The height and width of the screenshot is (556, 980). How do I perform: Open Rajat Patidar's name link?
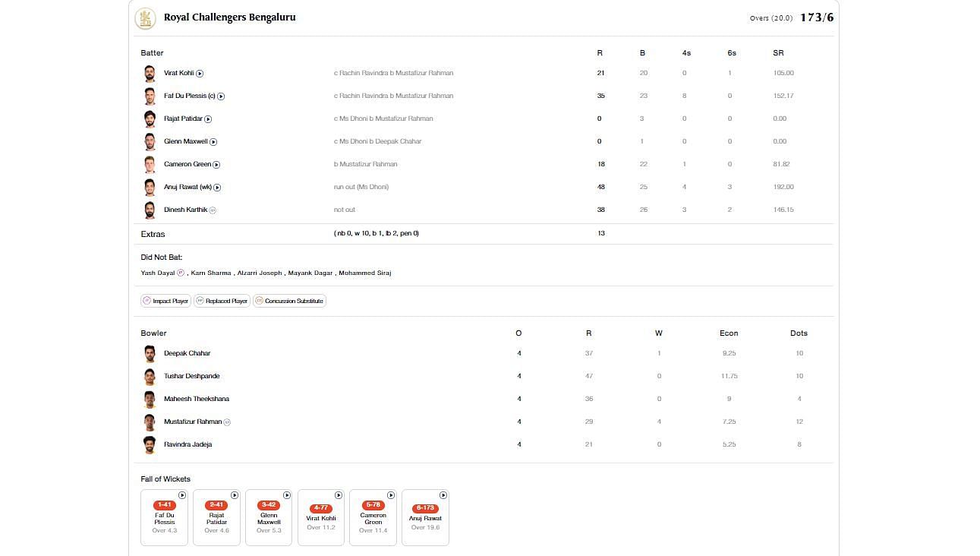coord(183,119)
